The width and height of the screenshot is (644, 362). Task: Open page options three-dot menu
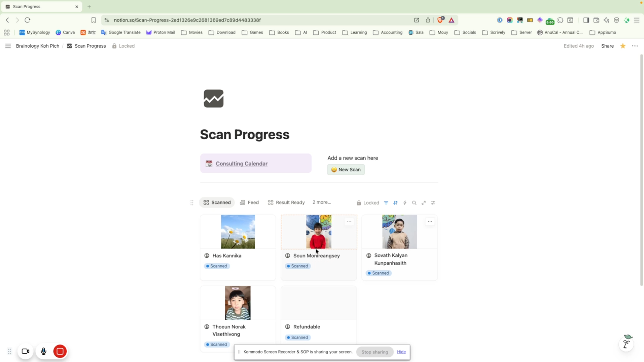point(635,46)
